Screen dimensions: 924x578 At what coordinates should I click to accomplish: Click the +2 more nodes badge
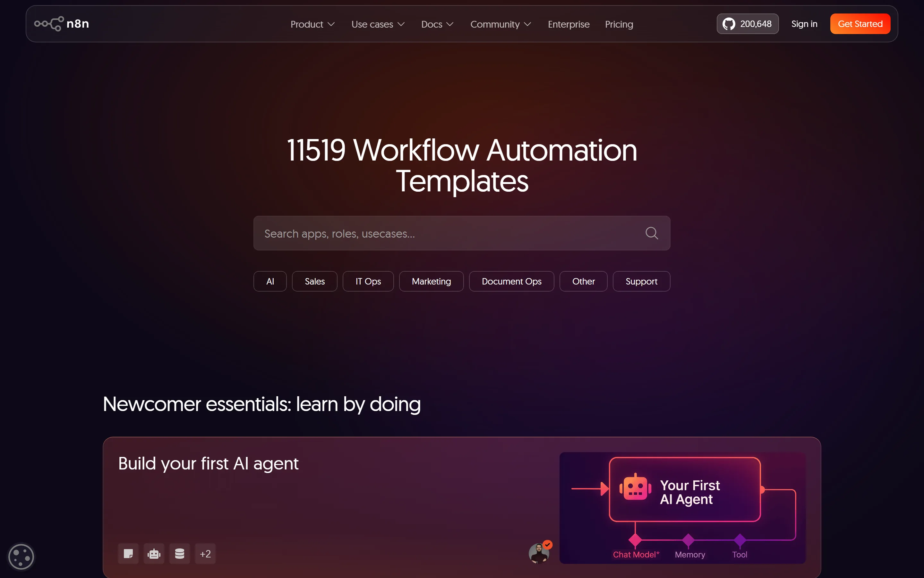coord(205,554)
